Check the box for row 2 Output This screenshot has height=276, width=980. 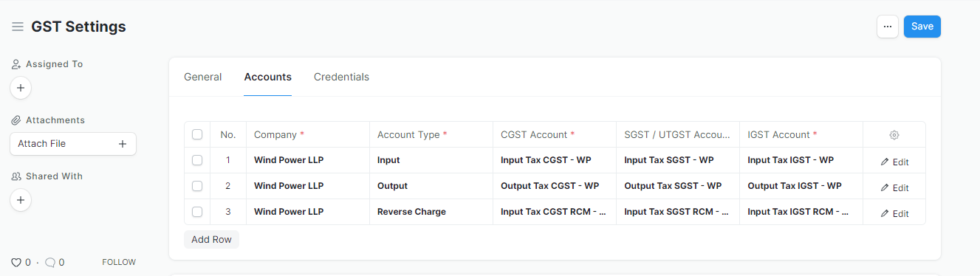pyautogui.click(x=197, y=186)
